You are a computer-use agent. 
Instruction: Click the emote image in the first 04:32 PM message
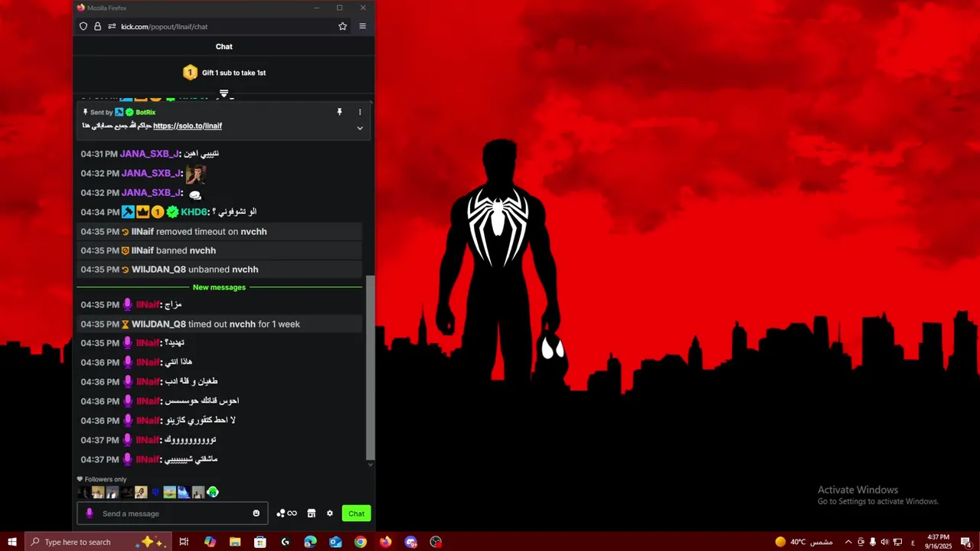click(195, 174)
